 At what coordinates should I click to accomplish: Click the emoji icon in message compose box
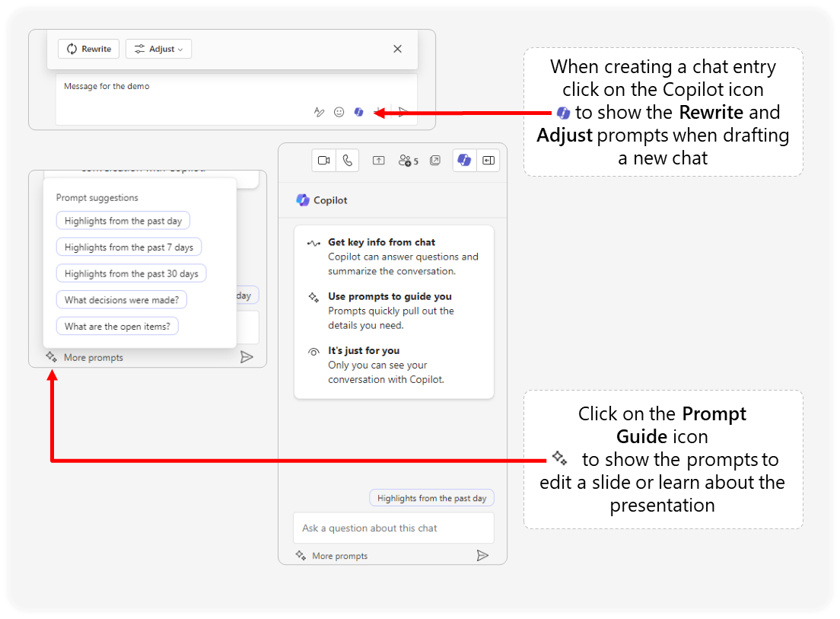pyautogui.click(x=339, y=112)
